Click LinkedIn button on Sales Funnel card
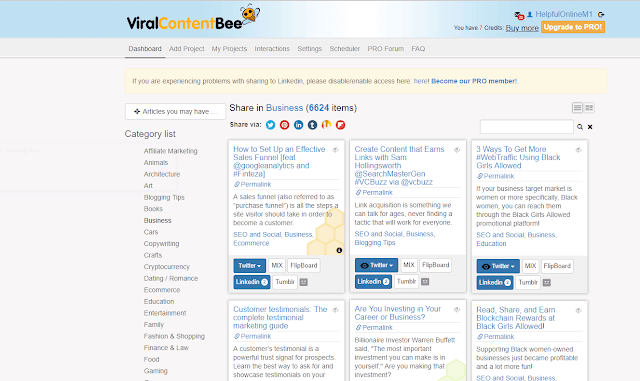 251,282
